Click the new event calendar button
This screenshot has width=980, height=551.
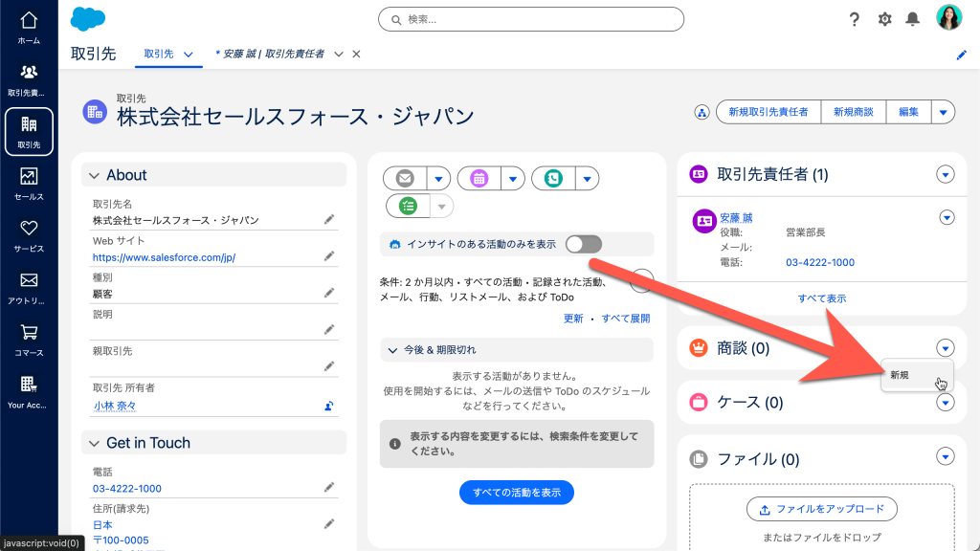479,179
